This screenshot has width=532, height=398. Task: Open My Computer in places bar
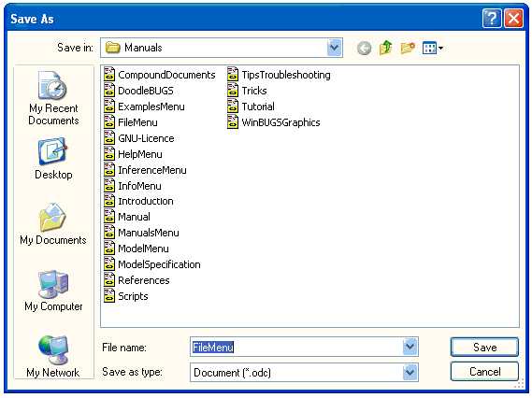click(x=53, y=291)
